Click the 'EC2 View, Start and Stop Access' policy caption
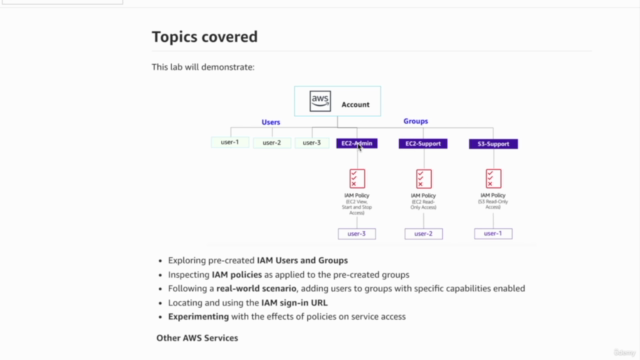 357,207
